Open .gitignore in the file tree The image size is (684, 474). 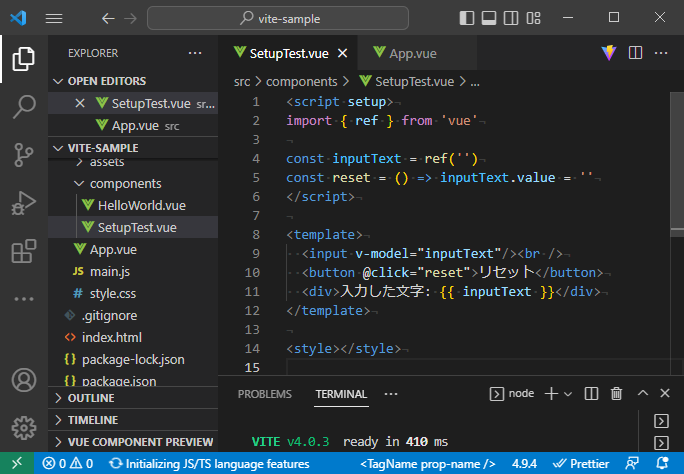pos(133,315)
